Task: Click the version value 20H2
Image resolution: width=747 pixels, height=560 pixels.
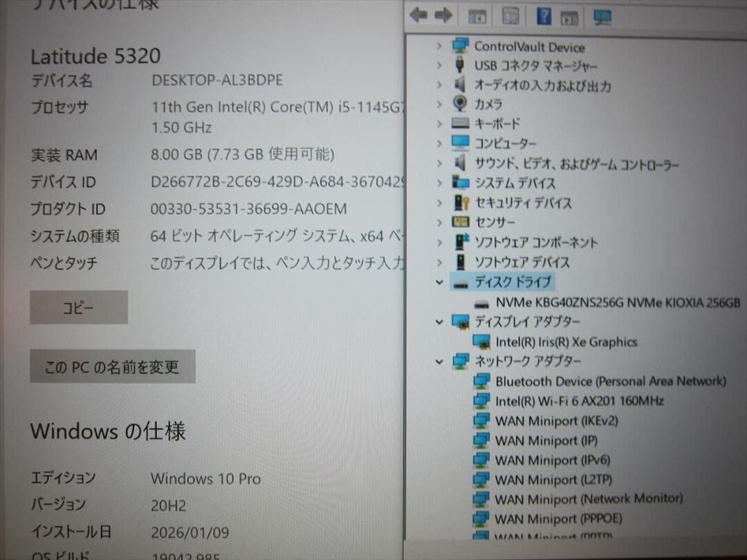Action: point(169,505)
